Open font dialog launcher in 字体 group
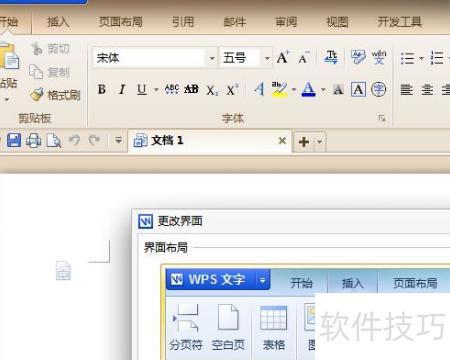Screen dimensions: 450x360 (x=382, y=118)
